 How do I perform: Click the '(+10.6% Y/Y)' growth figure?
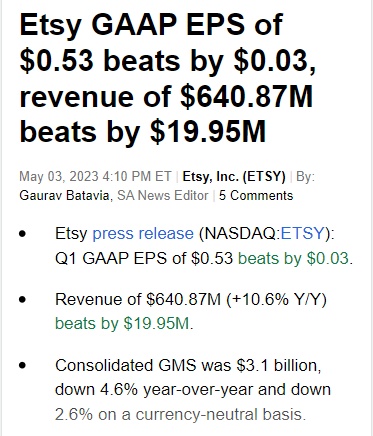tap(276, 299)
